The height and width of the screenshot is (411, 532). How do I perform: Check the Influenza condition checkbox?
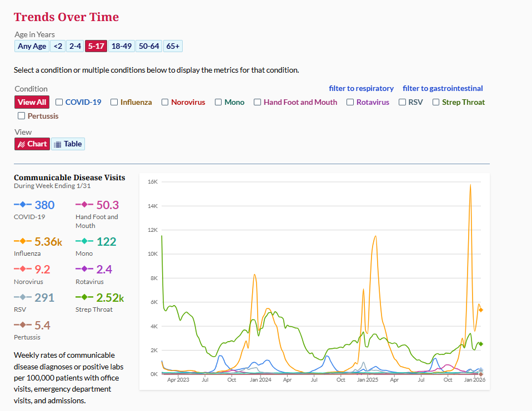(x=114, y=102)
